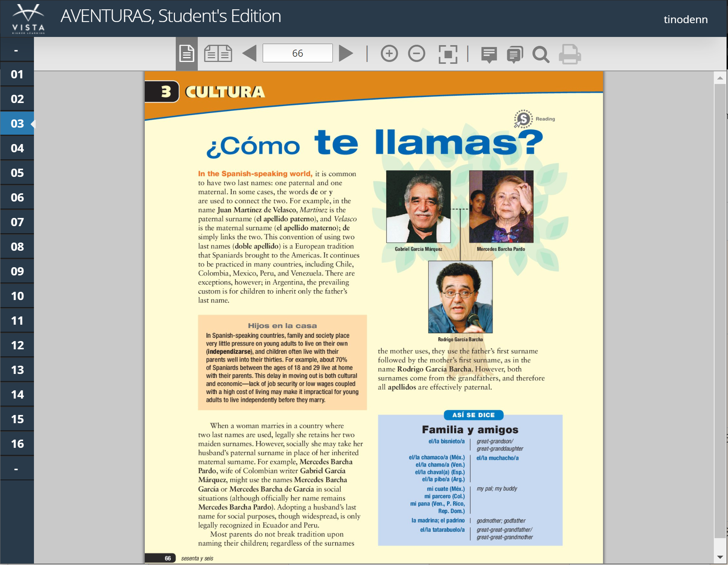Click the tinodenn username link
The height and width of the screenshot is (565, 728).
[x=685, y=19]
